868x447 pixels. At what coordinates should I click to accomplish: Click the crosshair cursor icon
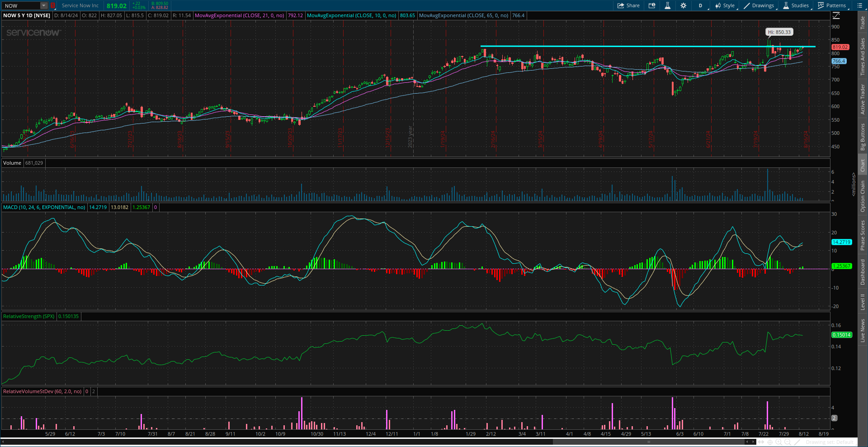[770, 442]
